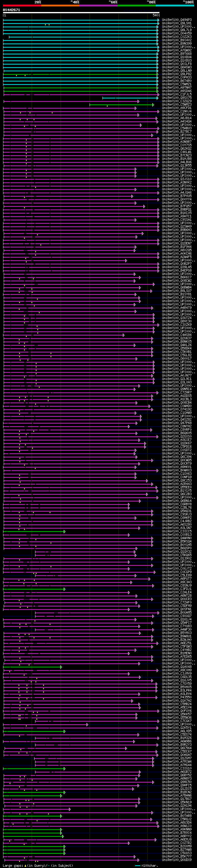Open UniRef100_C1FJL5 entry
This screenshot has width=197, height=868.
tap(177, 94)
